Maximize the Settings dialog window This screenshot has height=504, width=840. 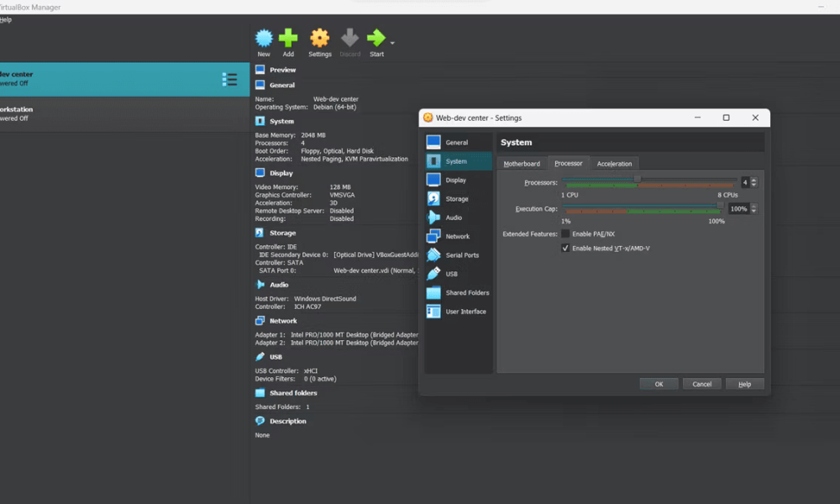point(726,118)
